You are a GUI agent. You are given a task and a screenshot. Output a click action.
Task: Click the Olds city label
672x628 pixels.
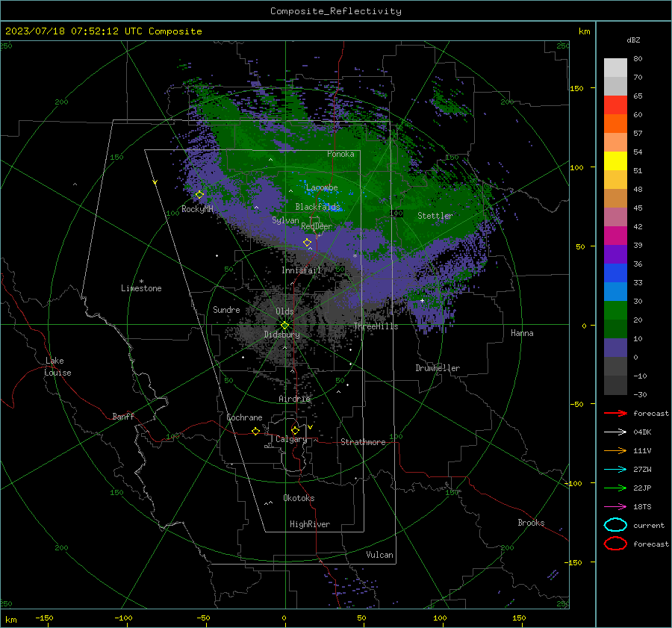[284, 311]
